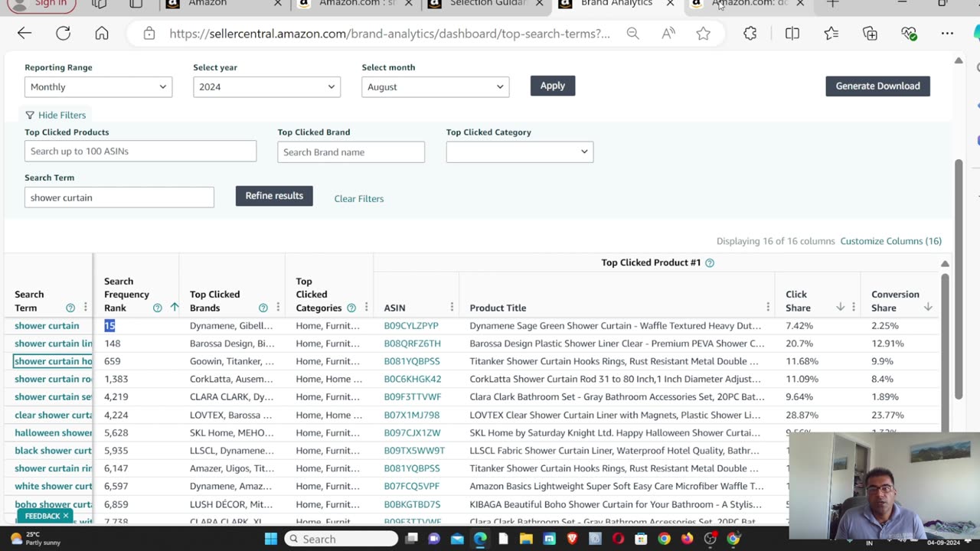980x551 pixels.
Task: Click help icon beside Search Frequency Rank
Action: tap(158, 308)
